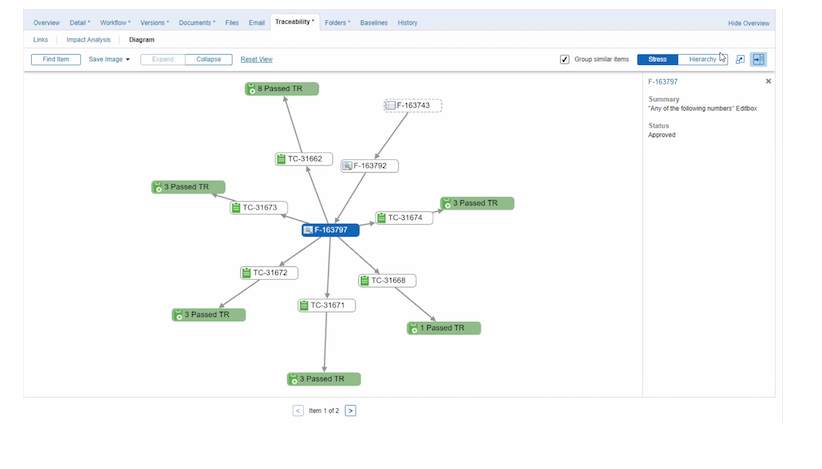This screenshot has width=822, height=469.
Task: Click the Item 1 of 2 text
Action: click(324, 411)
